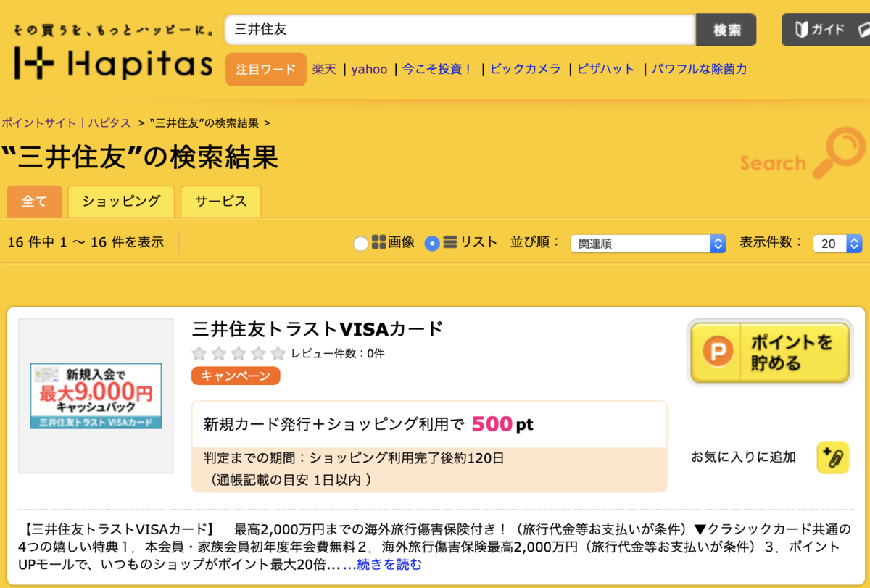Click the 今こそ投資！ link
870x588 pixels.
(x=438, y=70)
